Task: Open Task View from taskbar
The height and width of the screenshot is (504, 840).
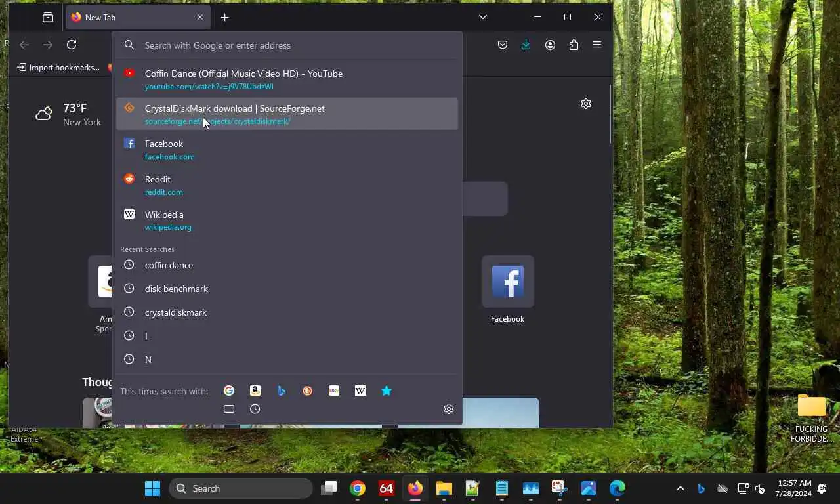Action: (329, 488)
